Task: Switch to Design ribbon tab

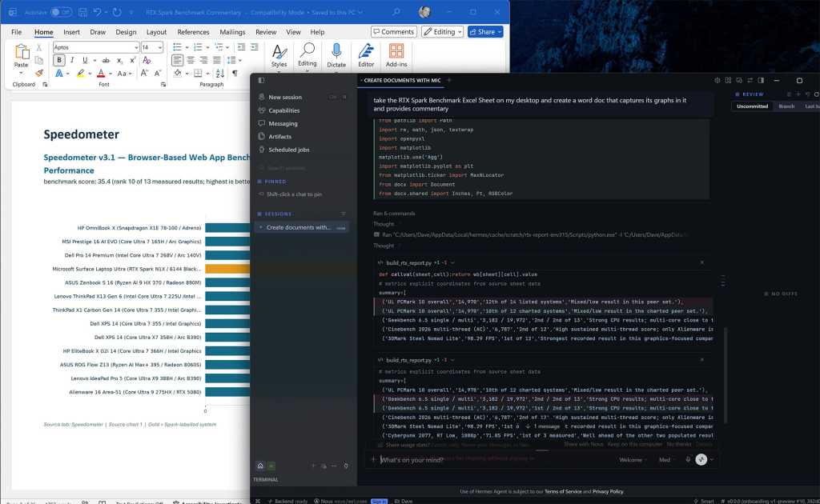Action: [126, 32]
